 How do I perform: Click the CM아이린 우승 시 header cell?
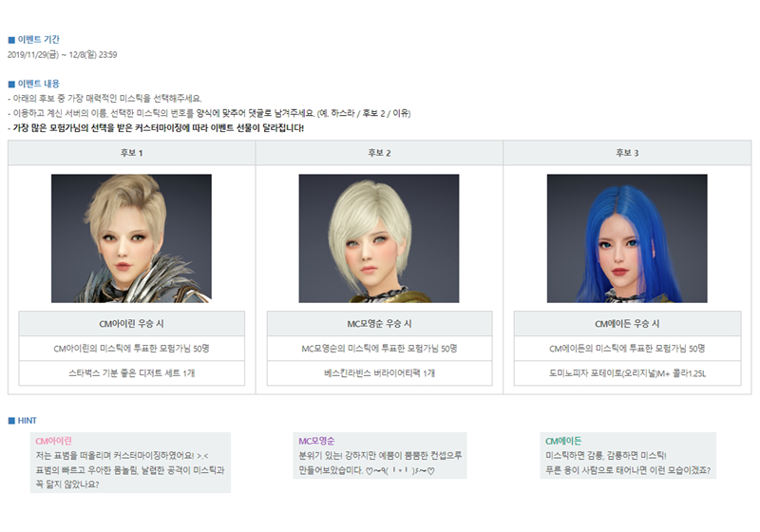tap(132, 324)
